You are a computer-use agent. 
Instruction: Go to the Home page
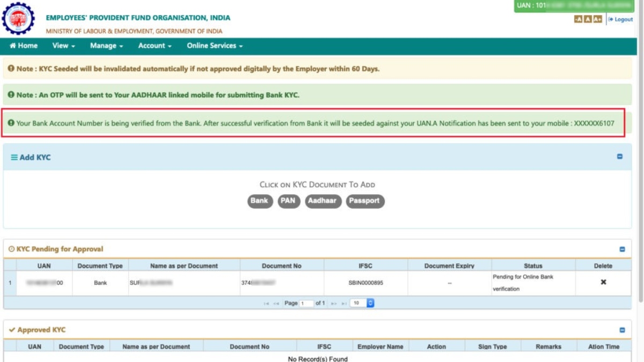pos(24,46)
